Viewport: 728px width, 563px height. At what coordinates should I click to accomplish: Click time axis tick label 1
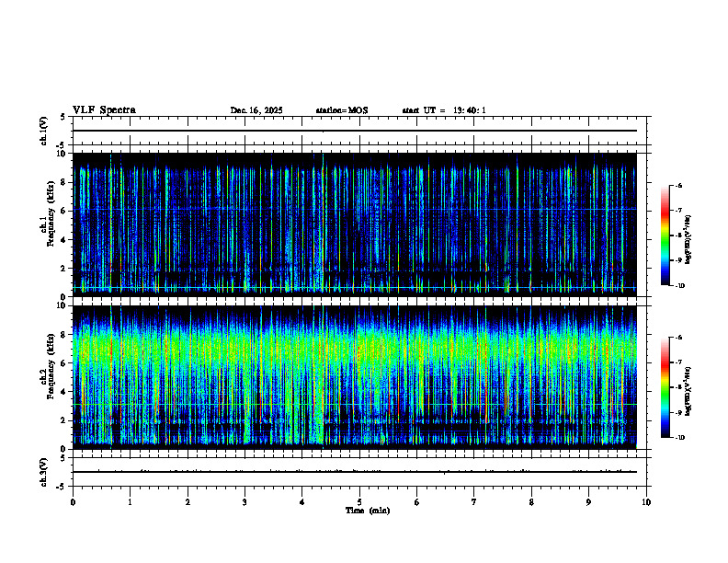(x=131, y=502)
